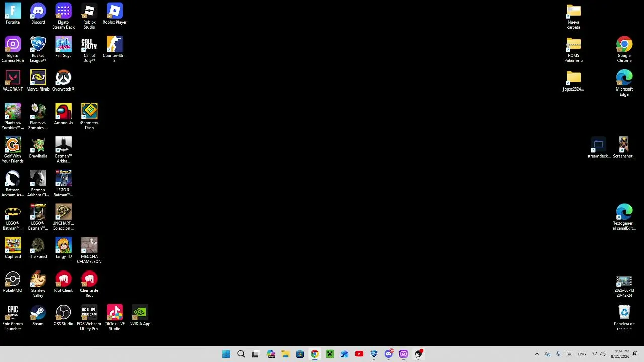Select the Cuphead desktop shortcut

13,248
